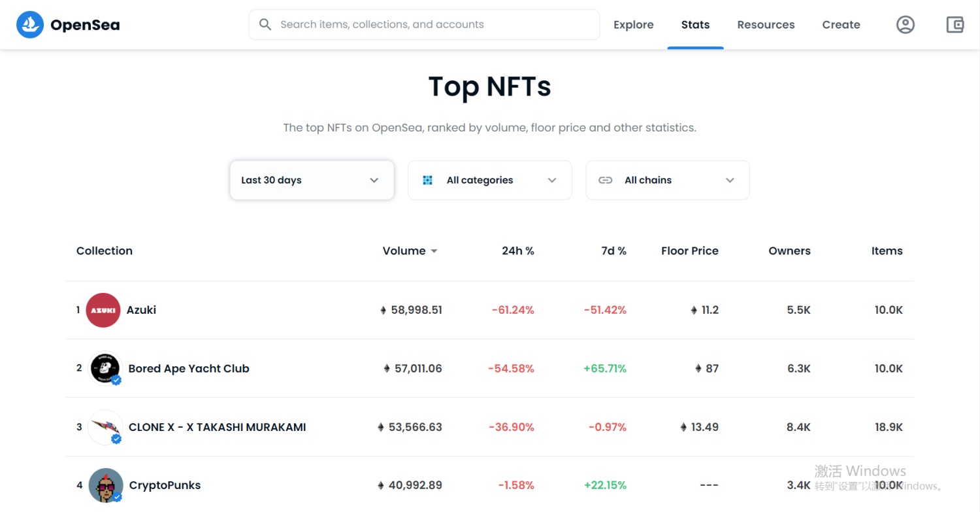Click the 7d % column header

[613, 251]
